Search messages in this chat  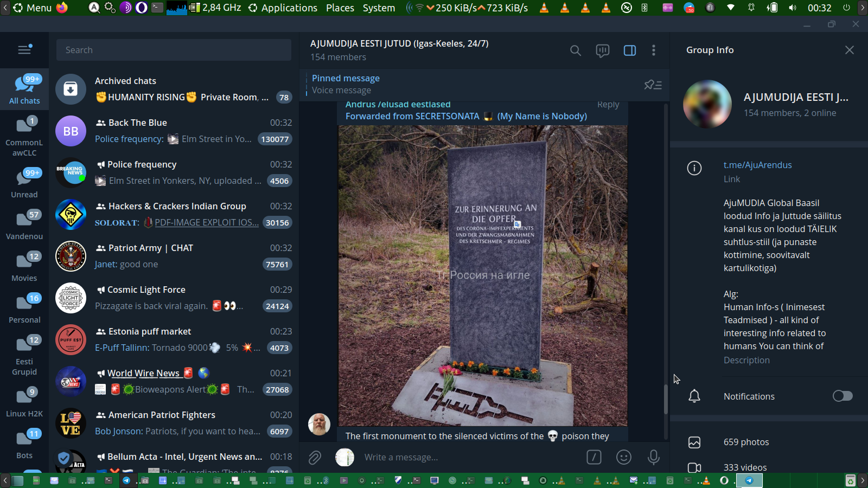(576, 50)
